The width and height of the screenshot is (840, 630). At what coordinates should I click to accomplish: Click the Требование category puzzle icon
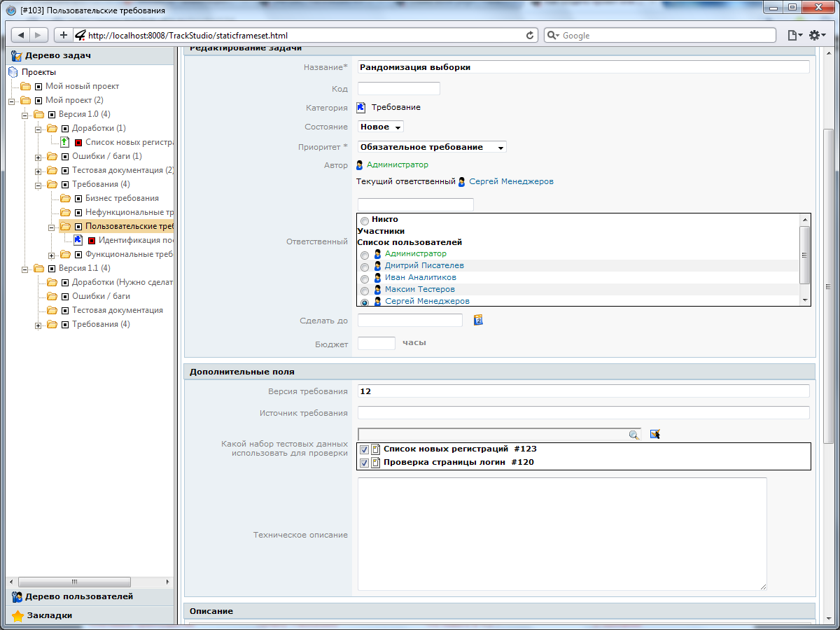coord(361,108)
